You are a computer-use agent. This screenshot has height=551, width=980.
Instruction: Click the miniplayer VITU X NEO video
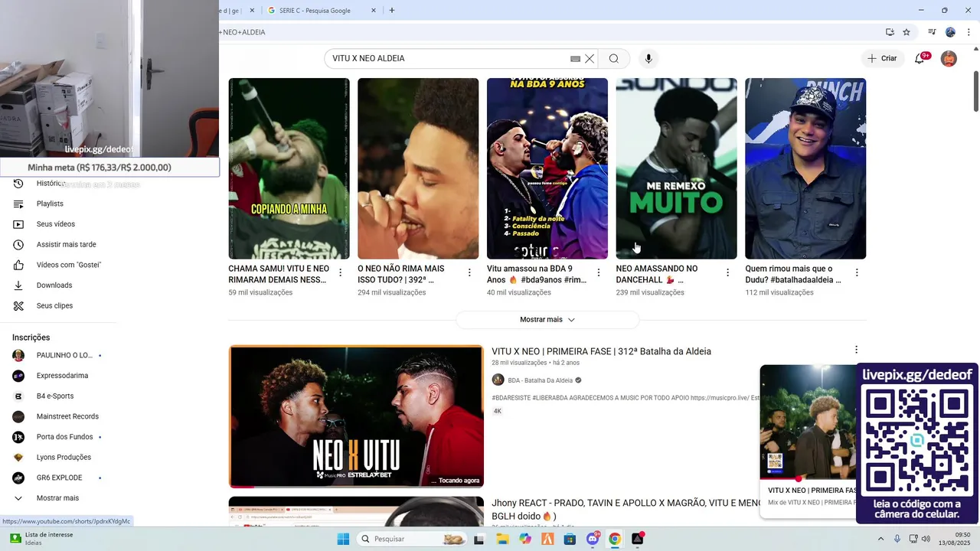[x=808, y=422]
